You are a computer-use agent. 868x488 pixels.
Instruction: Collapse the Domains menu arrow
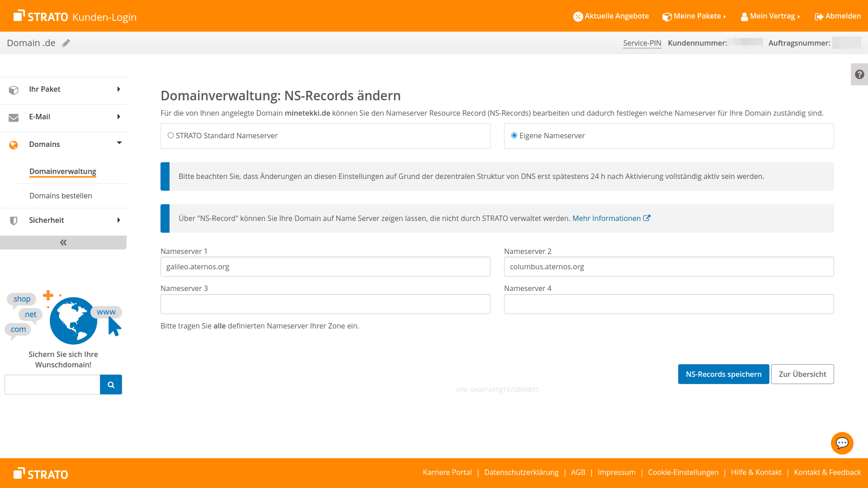click(119, 143)
